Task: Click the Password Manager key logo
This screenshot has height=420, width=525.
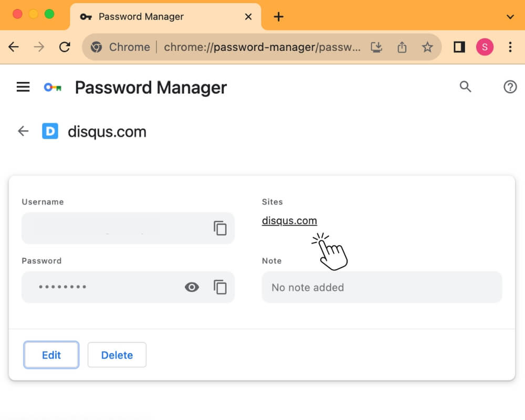Action: click(x=52, y=87)
